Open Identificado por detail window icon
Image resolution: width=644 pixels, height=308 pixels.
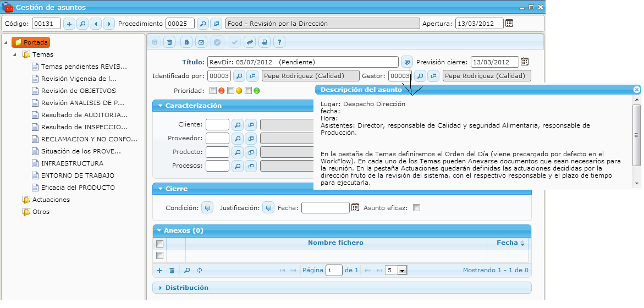pos(252,76)
